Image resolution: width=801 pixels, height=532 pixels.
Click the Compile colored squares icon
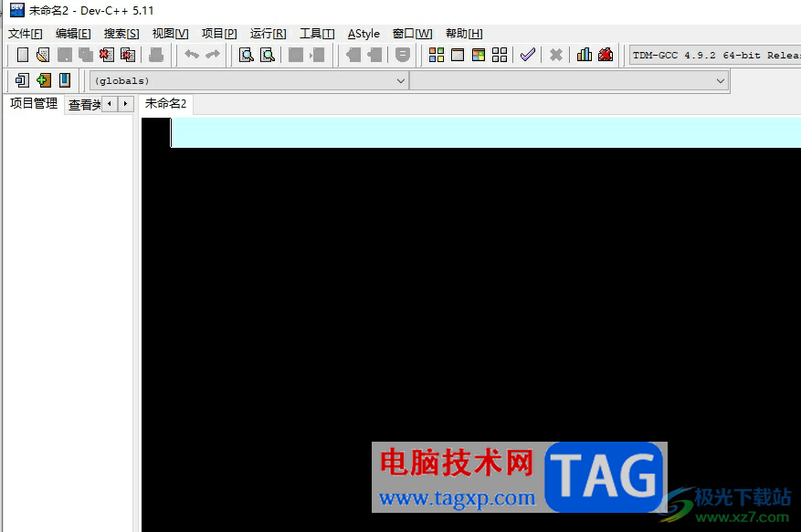point(437,55)
